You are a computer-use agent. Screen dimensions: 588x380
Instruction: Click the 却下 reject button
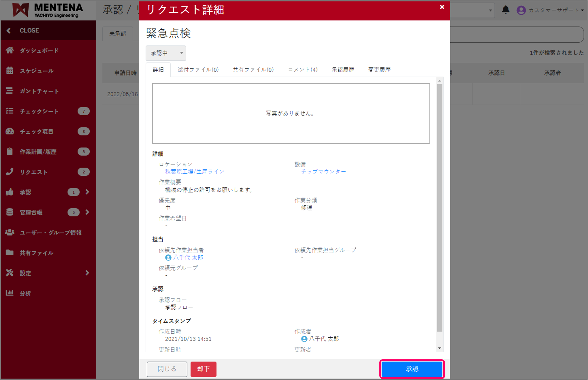click(x=203, y=369)
